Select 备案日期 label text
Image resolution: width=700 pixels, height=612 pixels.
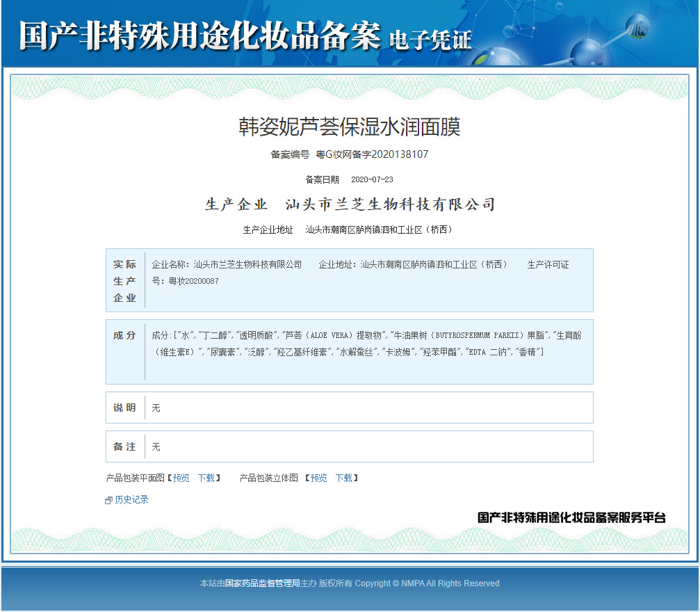[323, 179]
